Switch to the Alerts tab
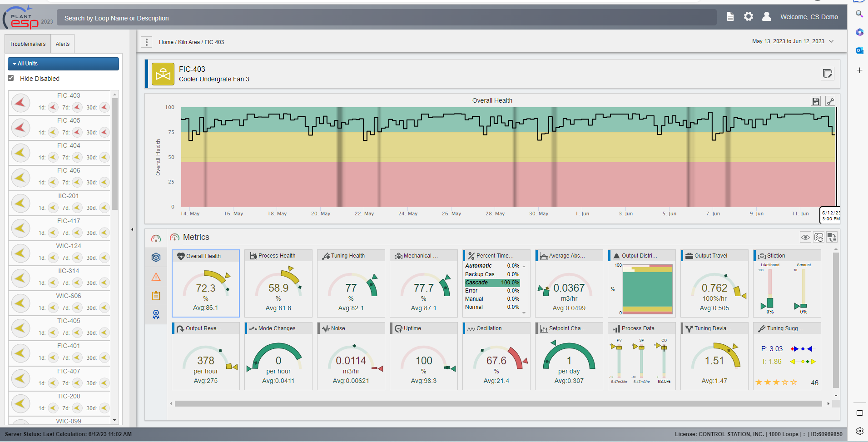Screen dimensions: 868x442 [62, 44]
